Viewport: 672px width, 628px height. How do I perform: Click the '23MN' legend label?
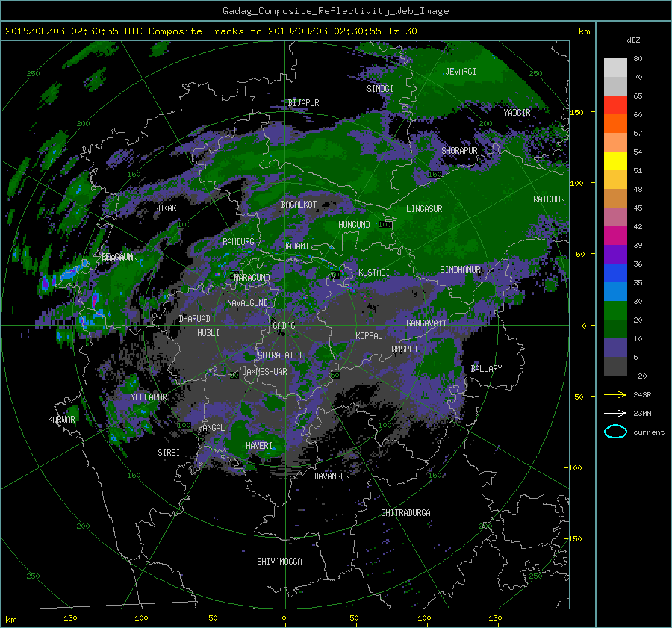[x=642, y=413]
